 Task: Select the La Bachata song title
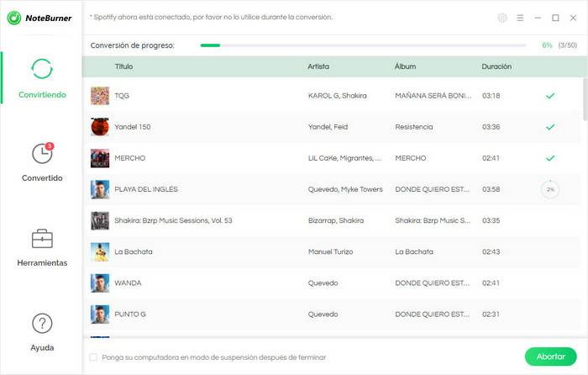tap(134, 251)
